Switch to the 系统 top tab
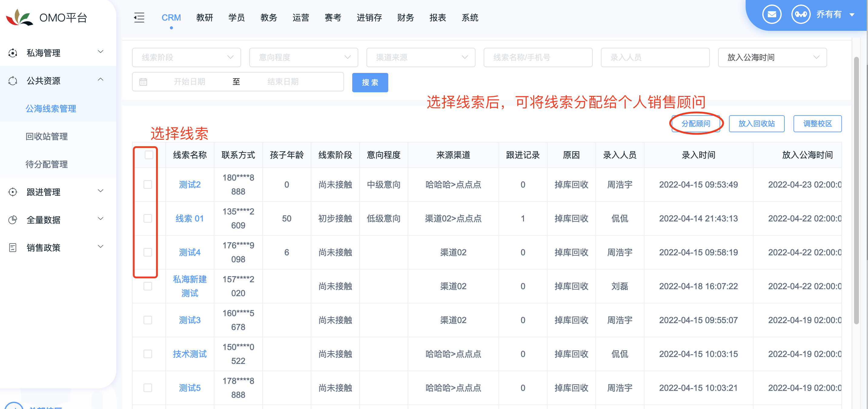Image resolution: width=868 pixels, height=409 pixels. (x=470, y=18)
